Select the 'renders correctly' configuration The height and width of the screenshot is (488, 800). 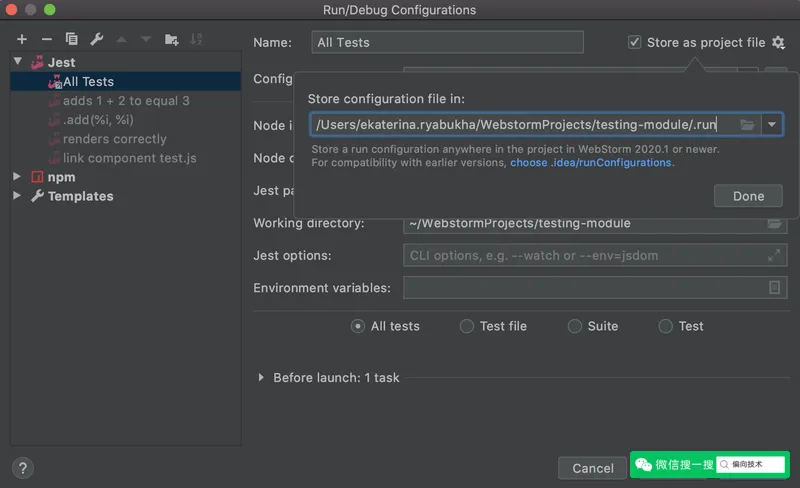tap(126, 139)
